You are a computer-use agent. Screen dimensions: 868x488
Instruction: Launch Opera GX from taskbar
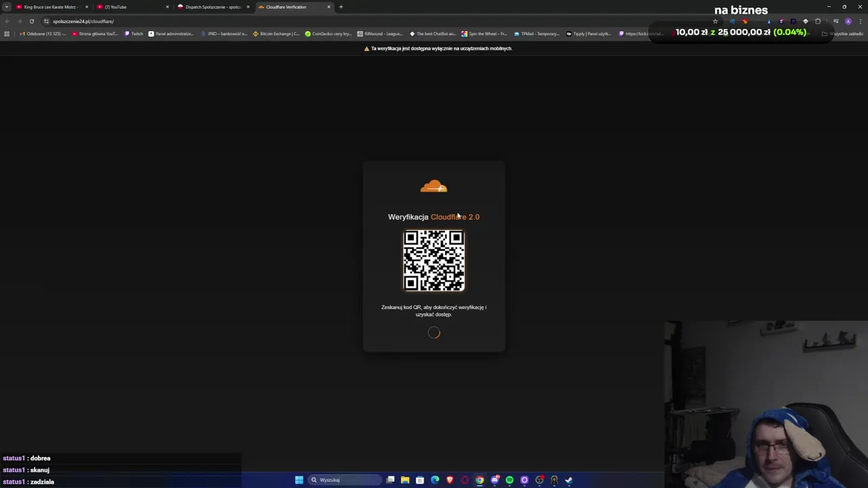pos(465,480)
